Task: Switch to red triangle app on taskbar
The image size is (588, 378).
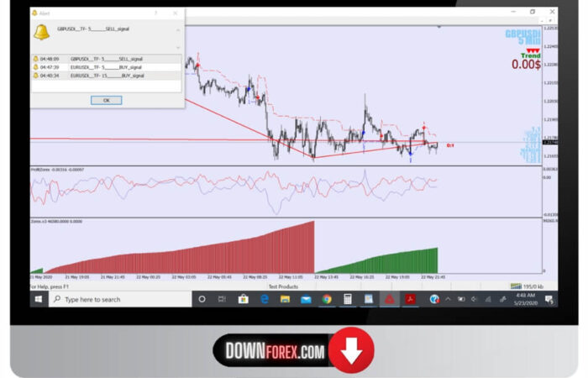Action: [x=390, y=299]
